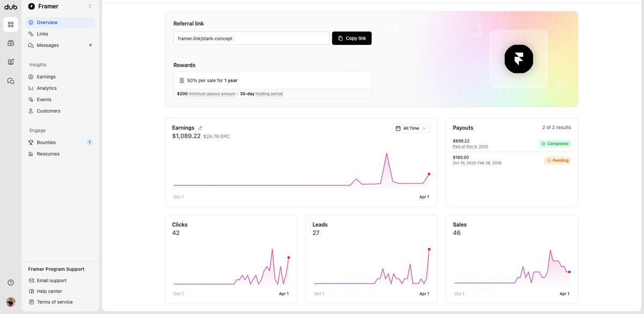Open the Earnings insights page
This screenshot has width=644, height=314.
60,77
